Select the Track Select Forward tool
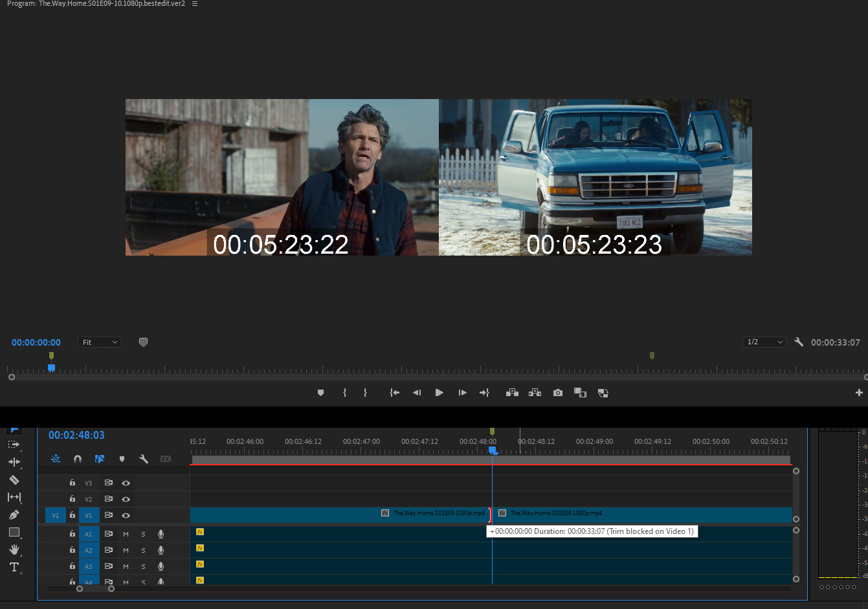Image resolution: width=868 pixels, height=609 pixels. [14, 445]
